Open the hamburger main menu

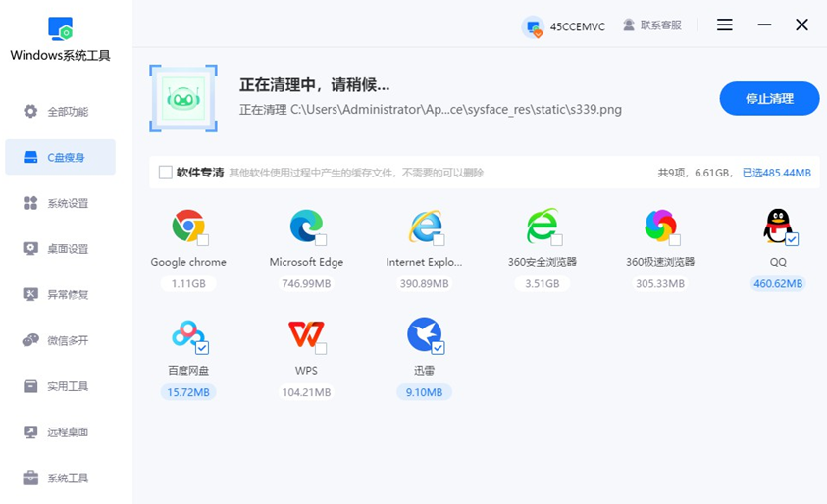coord(724,25)
